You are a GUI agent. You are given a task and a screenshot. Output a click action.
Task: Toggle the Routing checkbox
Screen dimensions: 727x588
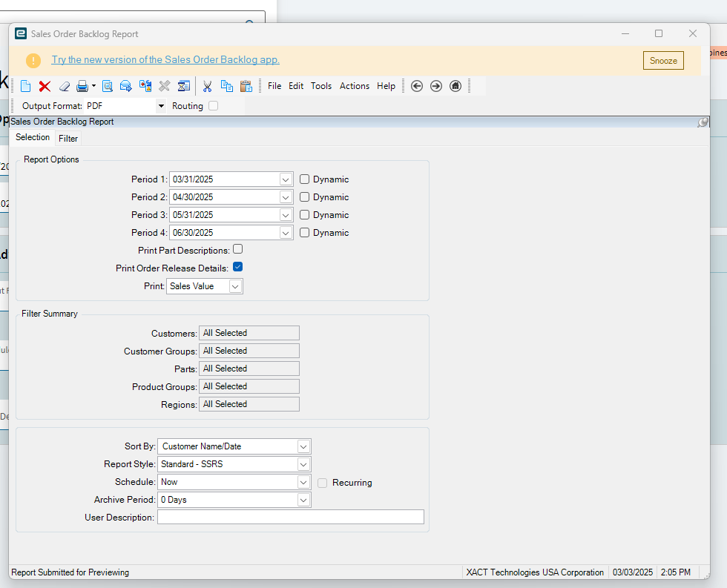(214, 106)
